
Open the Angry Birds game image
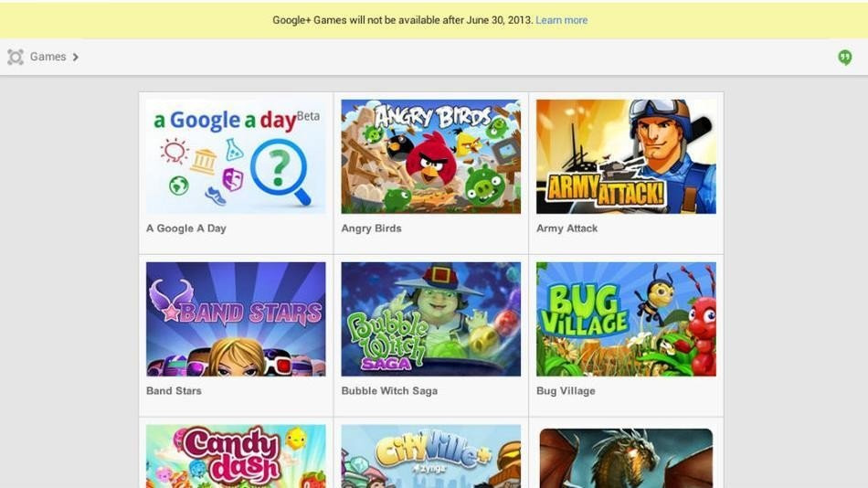pyautogui.click(x=430, y=156)
